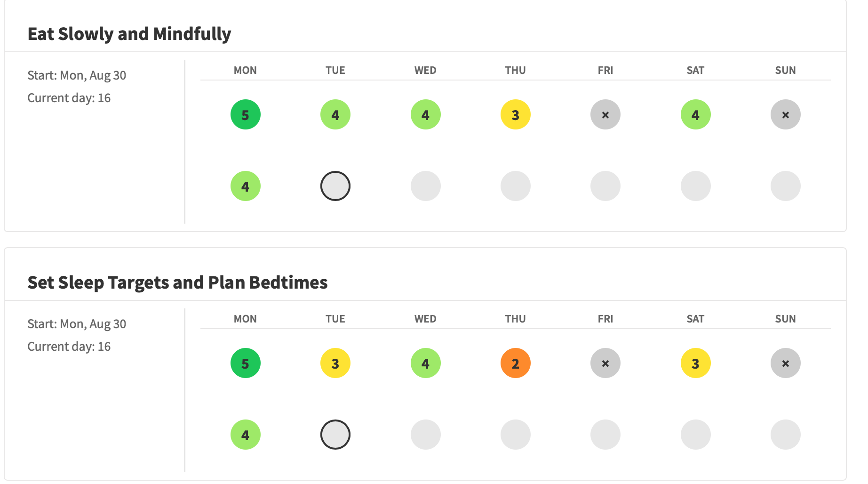The height and width of the screenshot is (484, 868).
Task: Open second-week Monday 4 in Sleep Targets
Action: point(245,435)
